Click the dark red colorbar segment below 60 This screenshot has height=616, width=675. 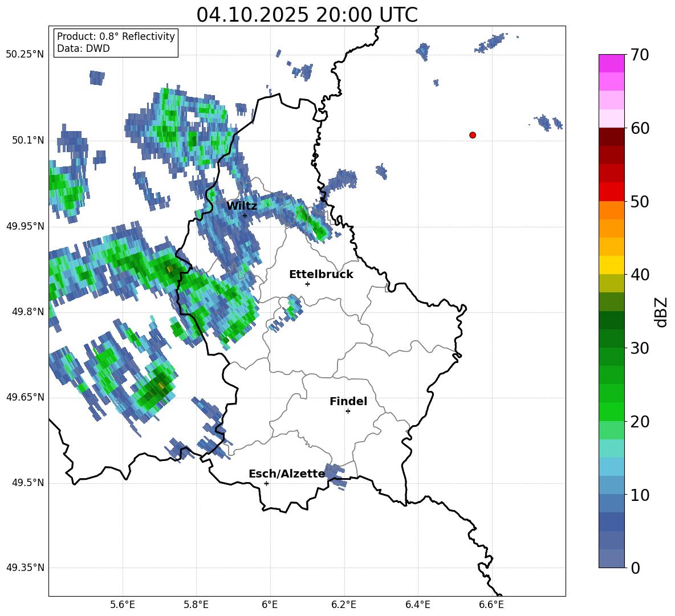pyautogui.click(x=611, y=137)
